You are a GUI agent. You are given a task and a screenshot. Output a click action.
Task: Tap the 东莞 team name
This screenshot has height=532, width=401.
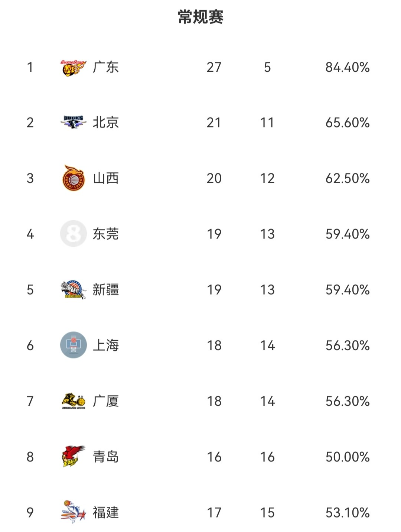point(106,234)
